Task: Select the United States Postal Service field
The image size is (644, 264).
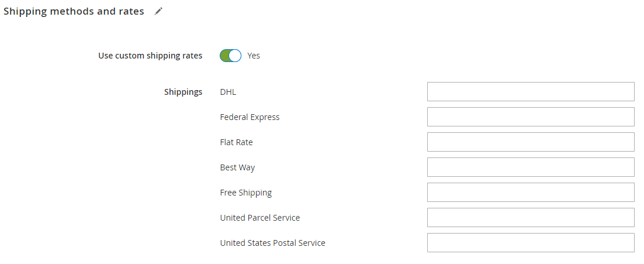Action: click(x=531, y=242)
